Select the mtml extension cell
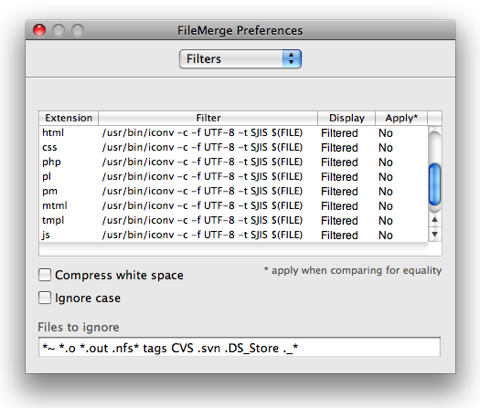480x408 pixels. click(55, 206)
